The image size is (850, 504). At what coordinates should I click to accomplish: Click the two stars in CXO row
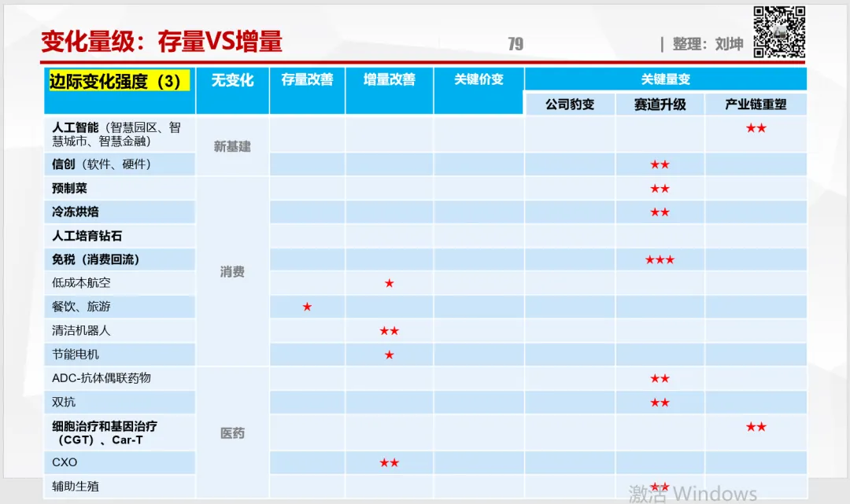390,463
